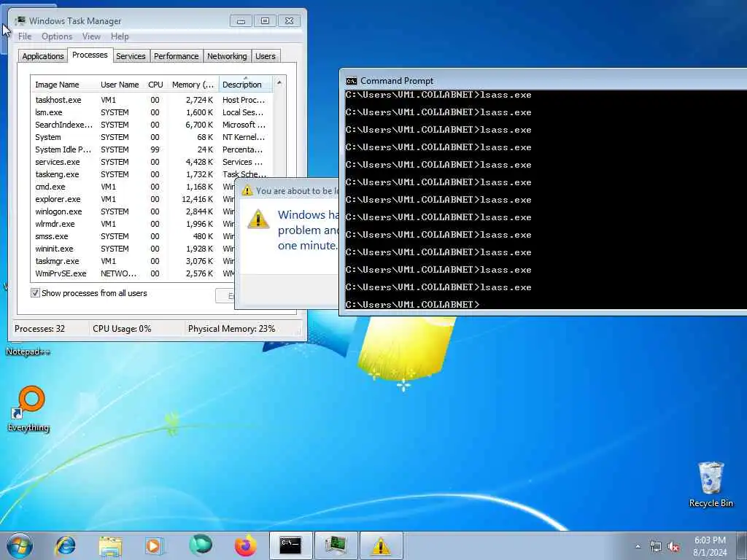Toggle Show processes from all users
This screenshot has width=747, height=560.
tap(35, 293)
